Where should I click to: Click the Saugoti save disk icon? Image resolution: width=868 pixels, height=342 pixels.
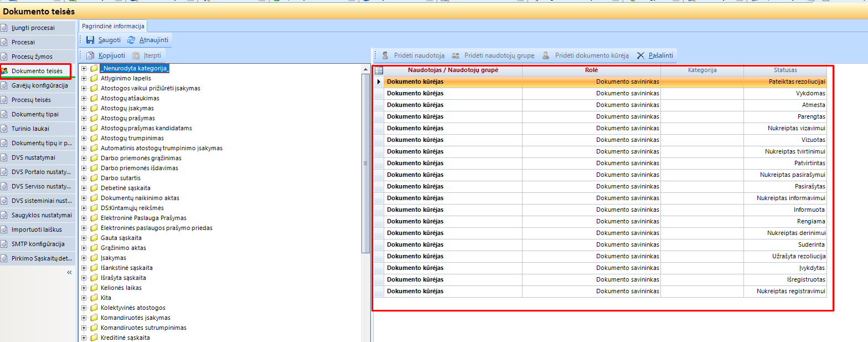pyautogui.click(x=90, y=40)
